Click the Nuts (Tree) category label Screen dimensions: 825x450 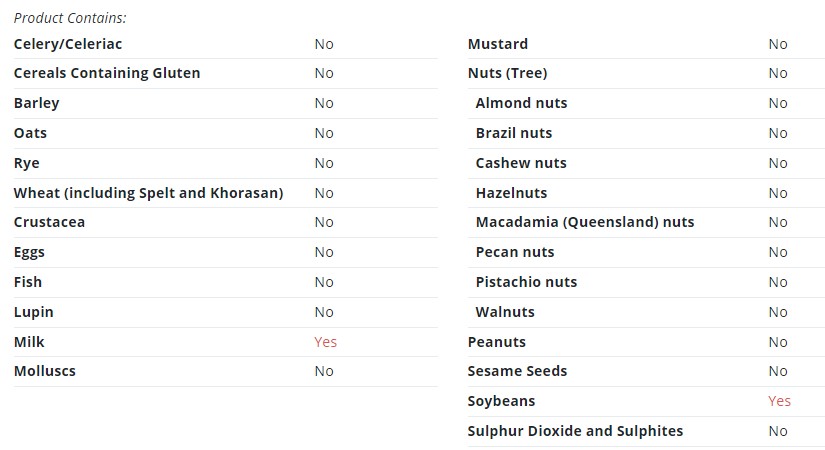[x=507, y=73]
